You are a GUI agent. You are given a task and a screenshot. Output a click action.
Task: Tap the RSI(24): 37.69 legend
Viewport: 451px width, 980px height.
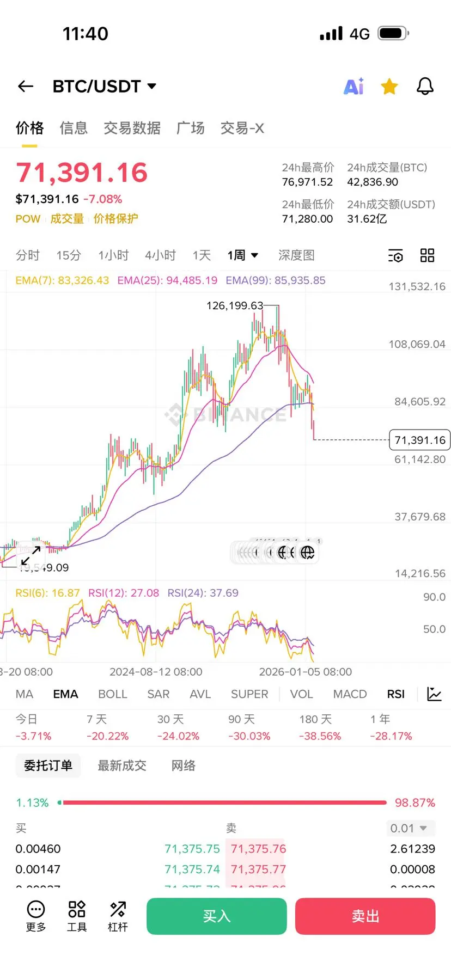pos(203,593)
